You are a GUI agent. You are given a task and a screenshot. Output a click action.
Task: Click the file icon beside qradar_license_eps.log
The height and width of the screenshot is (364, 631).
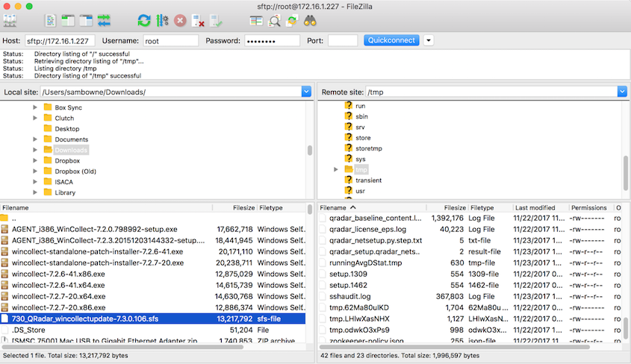pyautogui.click(x=323, y=230)
